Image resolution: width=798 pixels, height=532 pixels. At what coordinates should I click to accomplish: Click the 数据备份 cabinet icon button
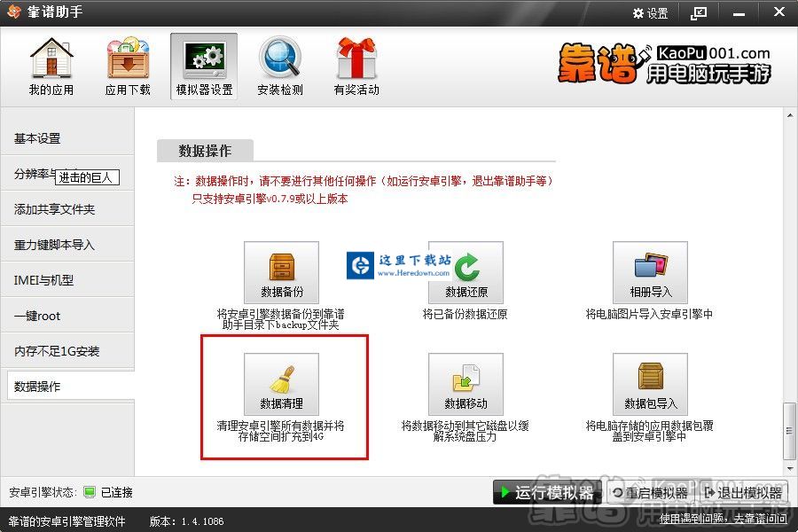coord(281,272)
